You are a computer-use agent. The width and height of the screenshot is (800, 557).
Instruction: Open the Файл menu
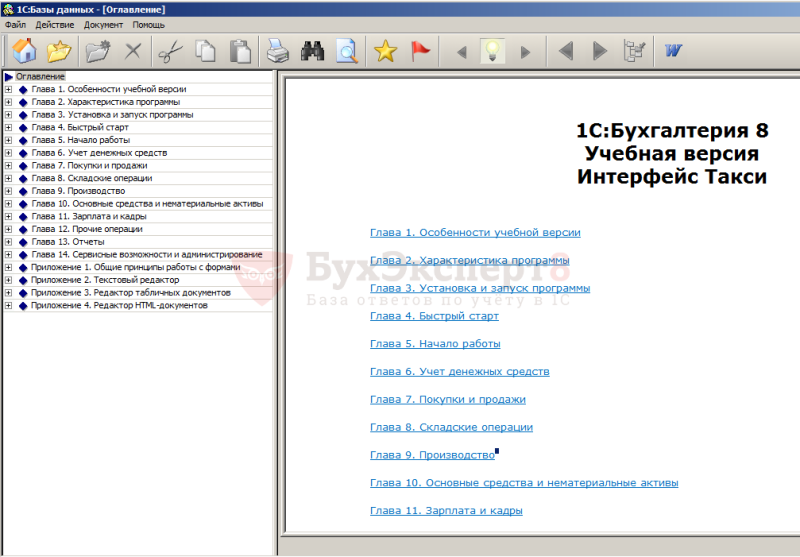point(15,24)
